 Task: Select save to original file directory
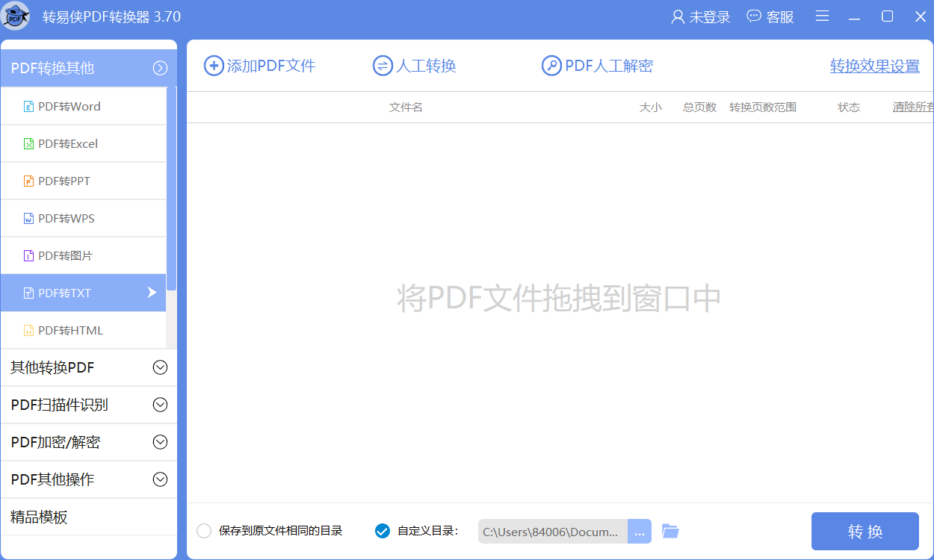tap(203, 531)
